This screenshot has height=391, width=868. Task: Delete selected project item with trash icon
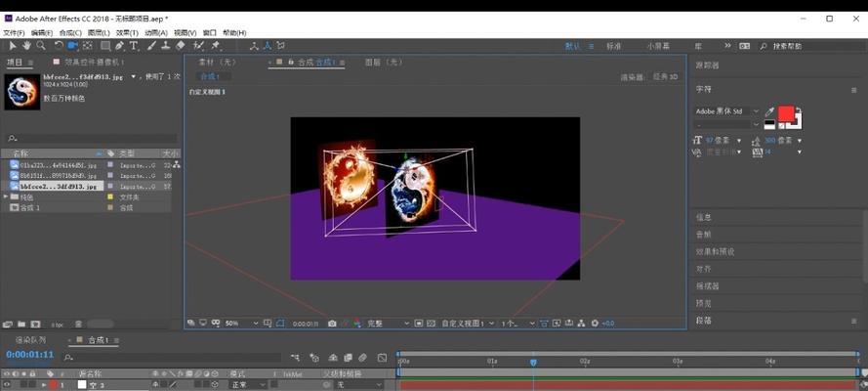pos(79,324)
